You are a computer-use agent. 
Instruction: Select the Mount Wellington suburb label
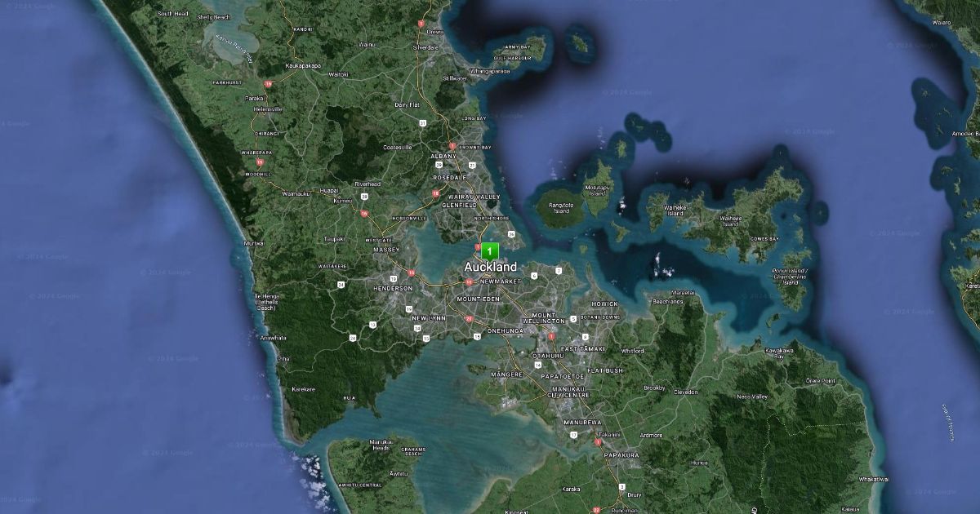click(x=543, y=318)
